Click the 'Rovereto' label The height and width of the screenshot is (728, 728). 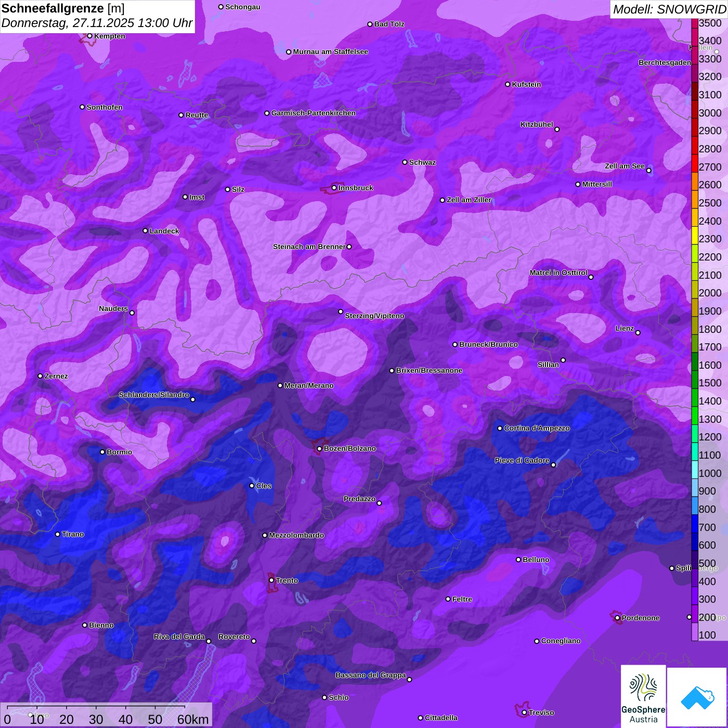pos(234,636)
